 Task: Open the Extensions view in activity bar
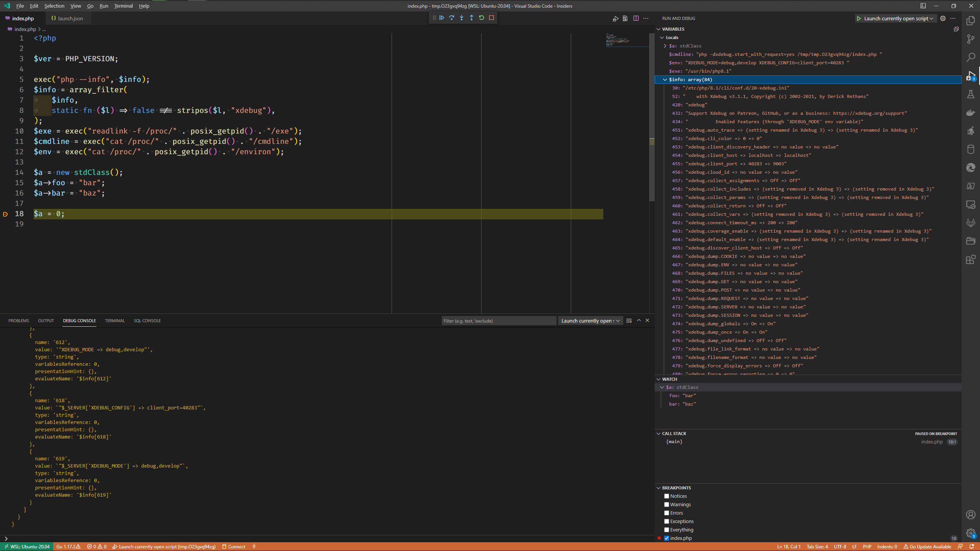pos(970,260)
